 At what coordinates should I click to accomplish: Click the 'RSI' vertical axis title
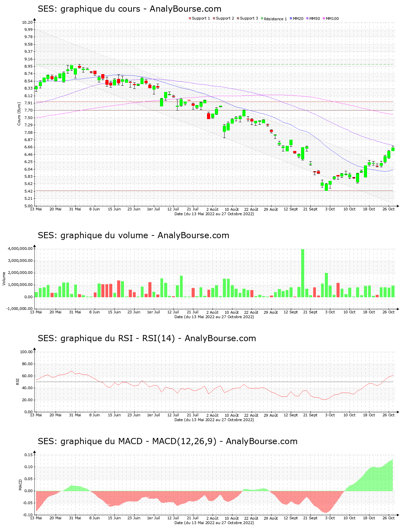coord(17,381)
